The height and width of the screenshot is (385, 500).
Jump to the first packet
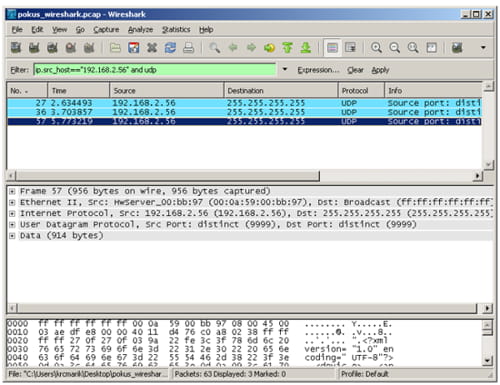[x=287, y=48]
